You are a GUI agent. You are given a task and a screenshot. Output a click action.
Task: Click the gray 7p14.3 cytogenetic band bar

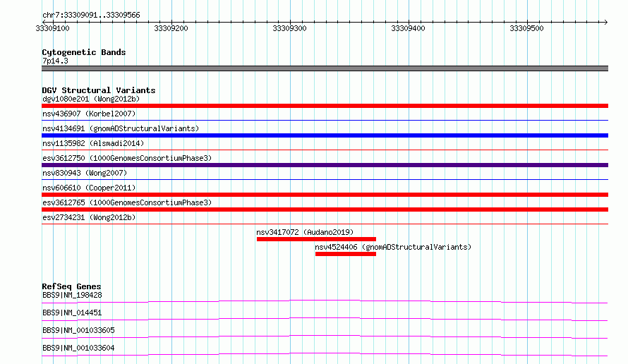(x=325, y=68)
